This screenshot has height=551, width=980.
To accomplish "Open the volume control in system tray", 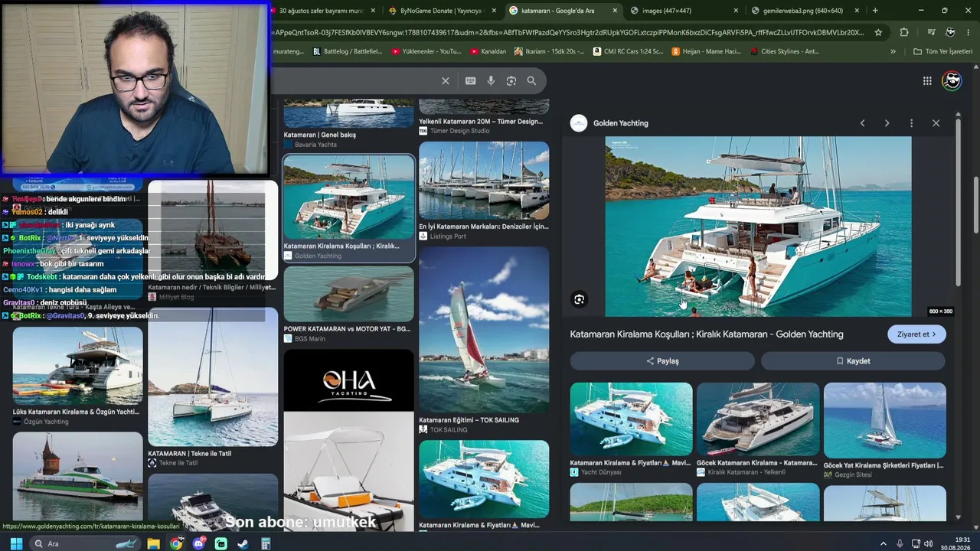I will pos(929,544).
